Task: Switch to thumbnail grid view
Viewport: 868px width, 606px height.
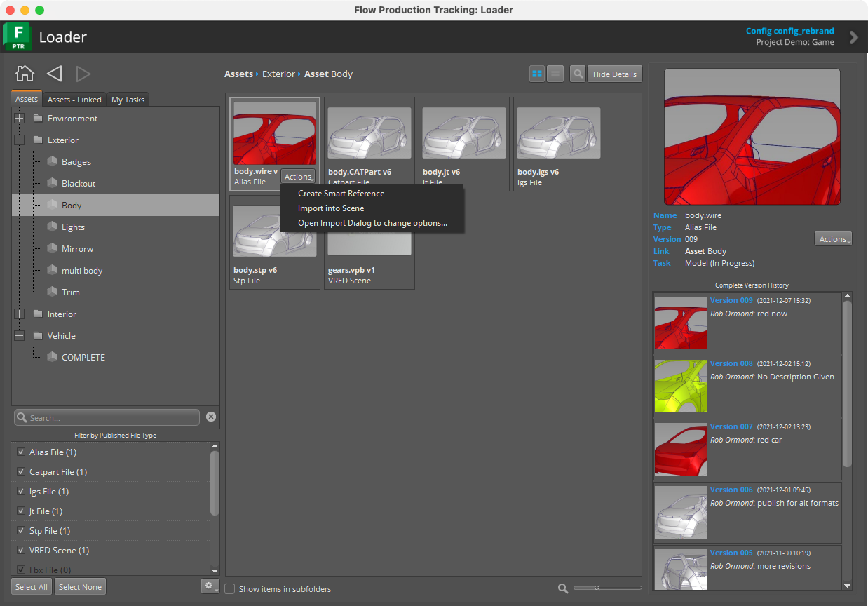Action: (537, 74)
